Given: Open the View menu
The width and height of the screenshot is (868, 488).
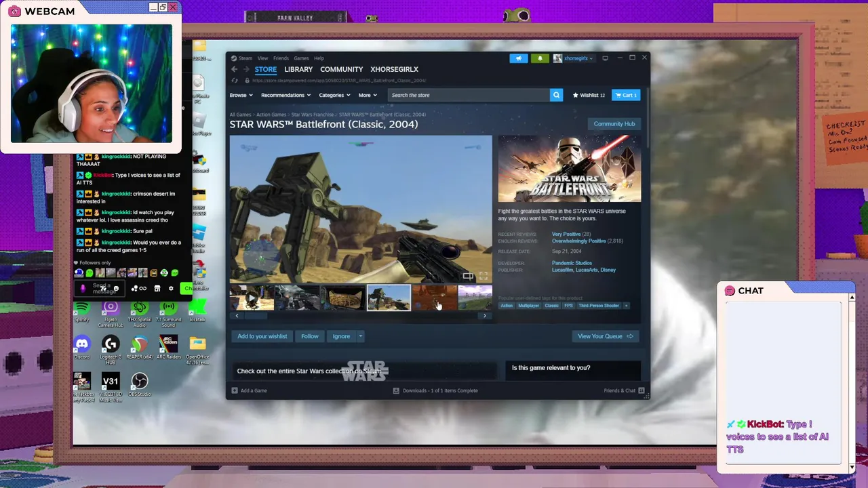Looking at the screenshot, I should pos(262,58).
